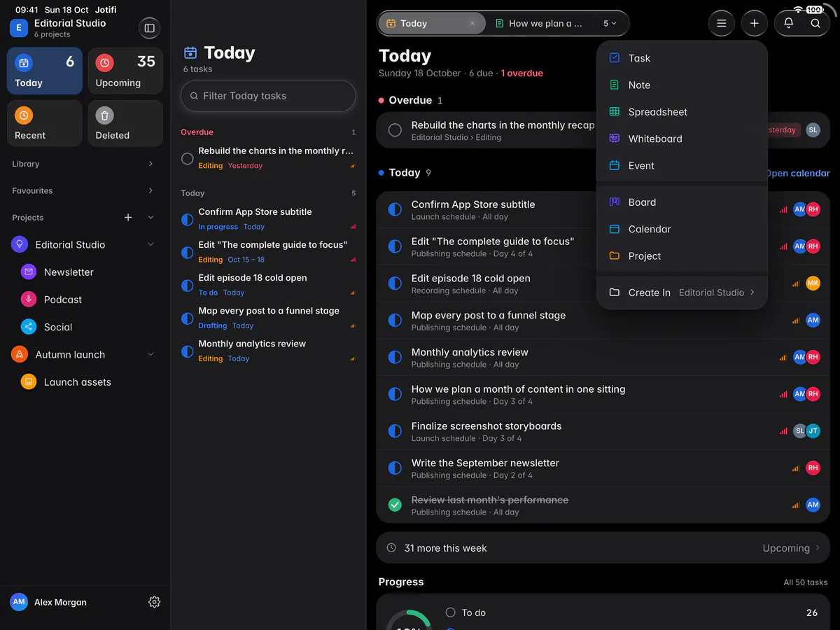Add a new project with Projects plus icon

click(x=128, y=218)
